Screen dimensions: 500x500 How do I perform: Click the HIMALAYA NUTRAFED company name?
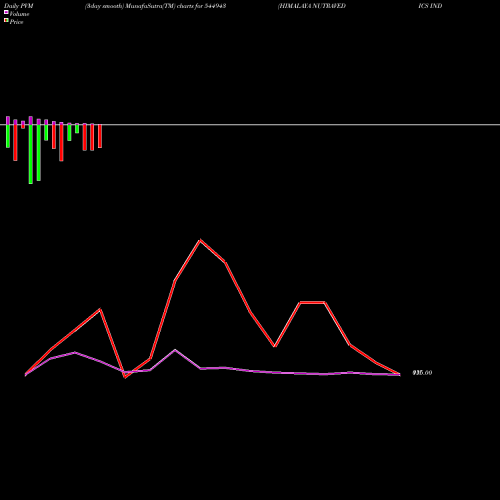tap(312, 6)
